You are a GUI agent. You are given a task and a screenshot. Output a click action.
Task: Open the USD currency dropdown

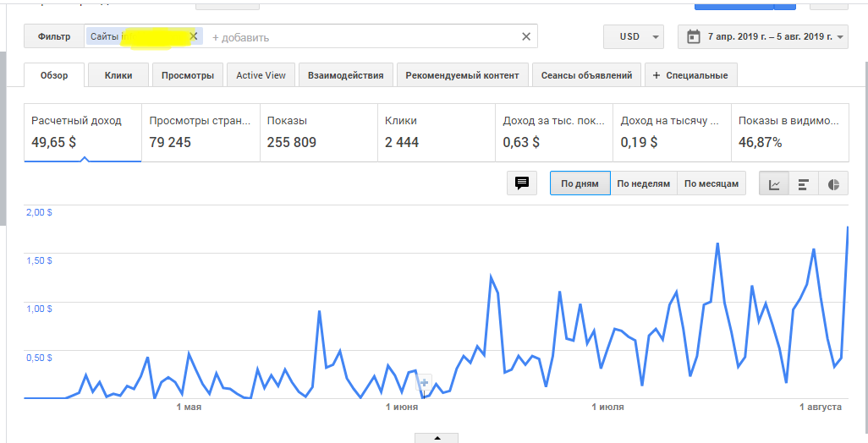634,36
